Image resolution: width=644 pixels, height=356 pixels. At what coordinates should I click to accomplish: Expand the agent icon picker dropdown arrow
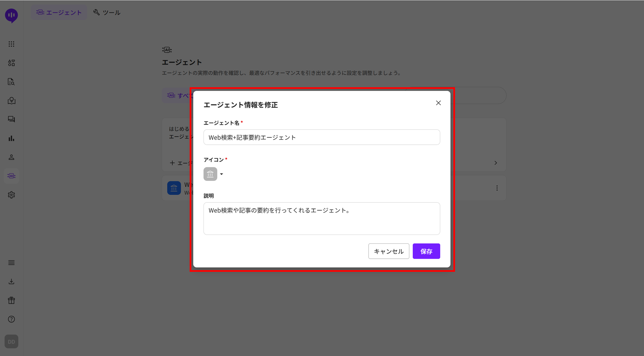(x=222, y=174)
